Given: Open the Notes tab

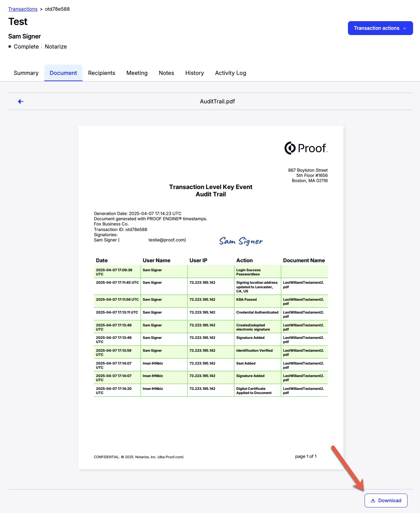Looking at the screenshot, I should pos(166,73).
